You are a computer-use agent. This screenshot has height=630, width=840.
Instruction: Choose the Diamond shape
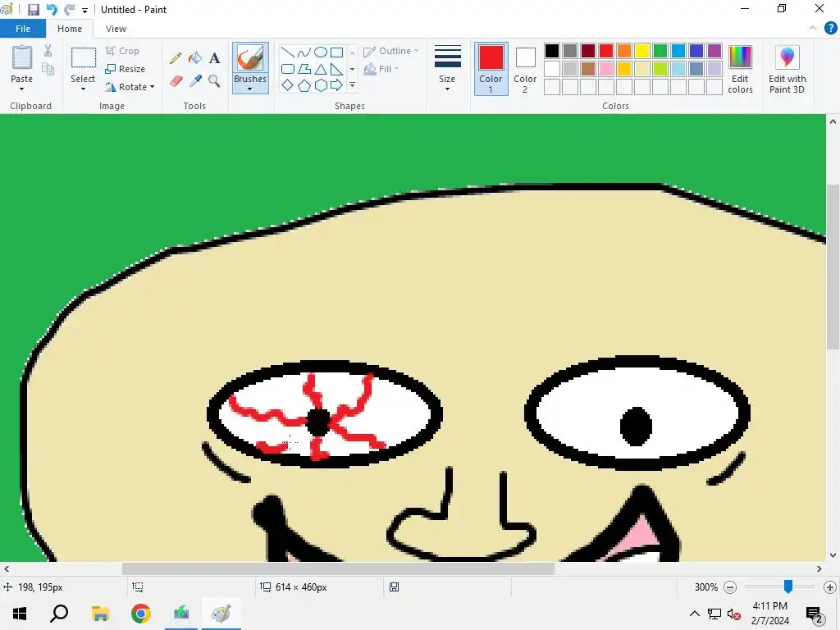click(288, 85)
